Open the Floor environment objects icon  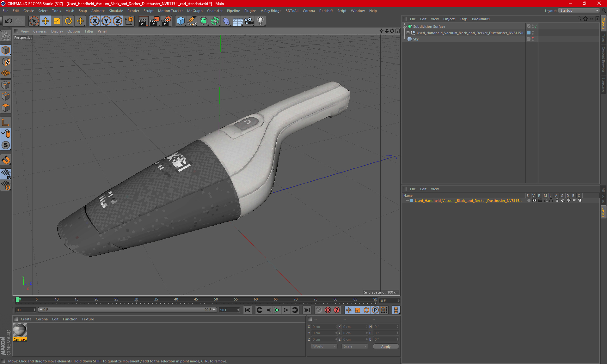coord(238,21)
